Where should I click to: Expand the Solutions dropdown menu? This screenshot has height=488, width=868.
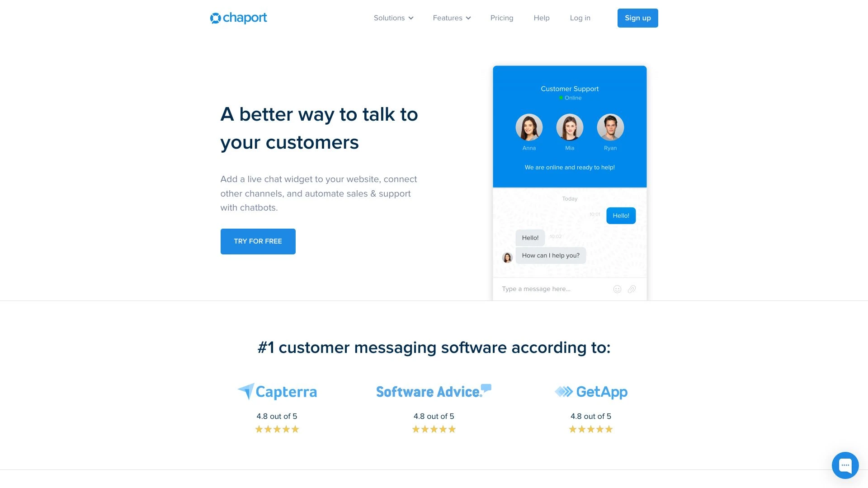[393, 18]
